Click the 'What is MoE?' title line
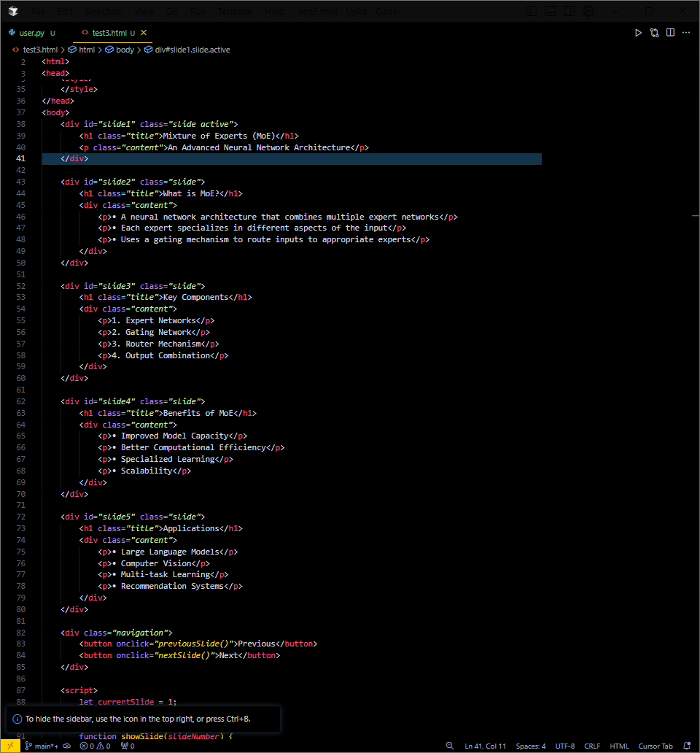The width and height of the screenshot is (700, 753). [160, 193]
